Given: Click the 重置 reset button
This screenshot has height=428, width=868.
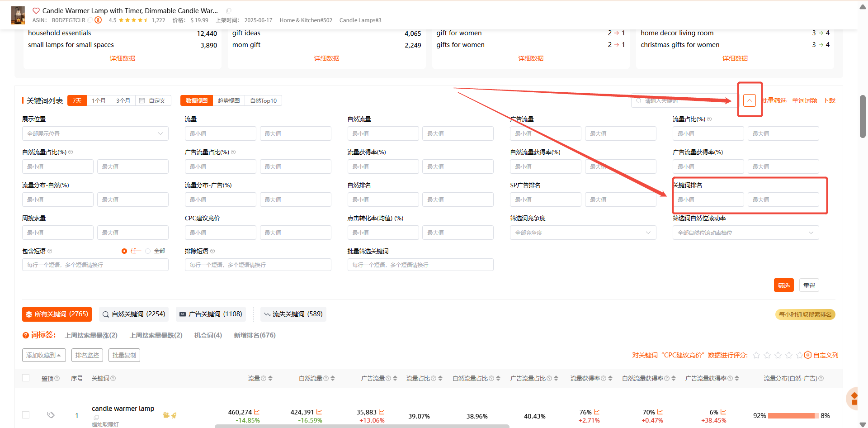Looking at the screenshot, I should (x=809, y=285).
